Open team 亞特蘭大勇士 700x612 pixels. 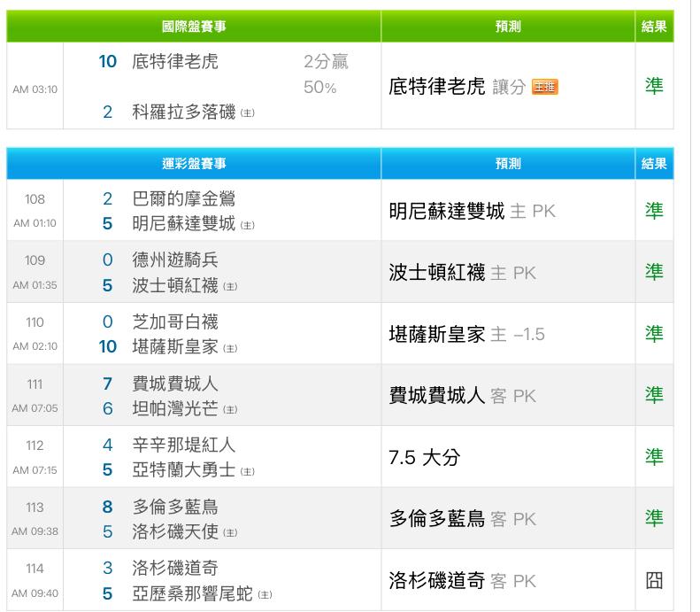click(183, 470)
